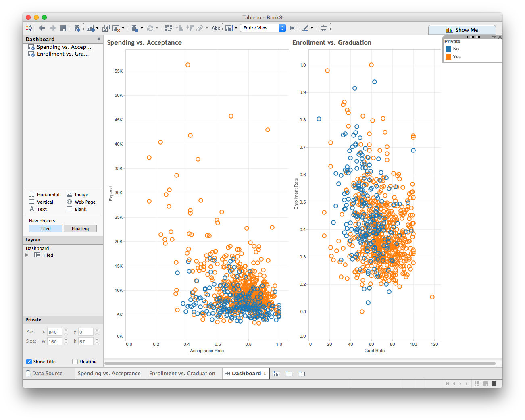
Task: Click the Tableau start page icon
Action: (x=29, y=28)
